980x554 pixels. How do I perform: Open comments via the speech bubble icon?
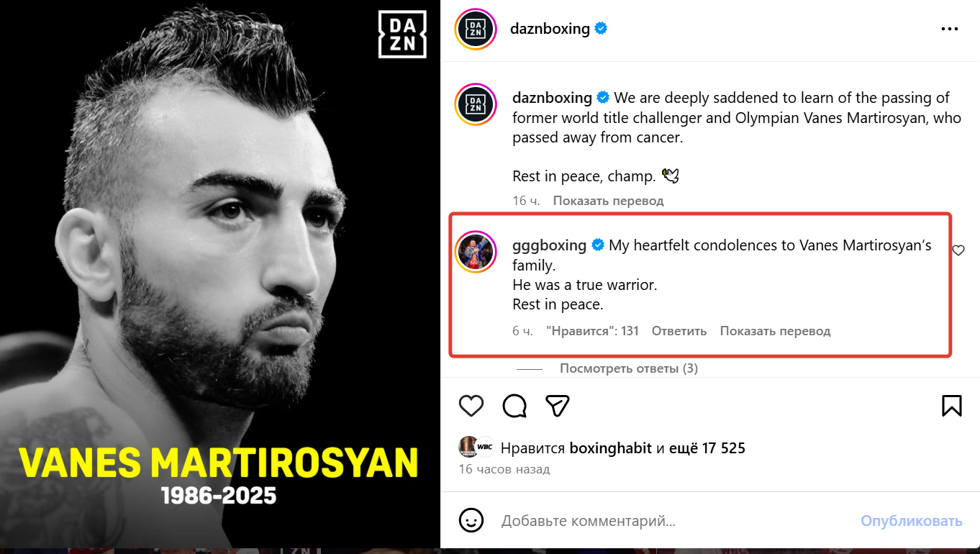point(514,406)
